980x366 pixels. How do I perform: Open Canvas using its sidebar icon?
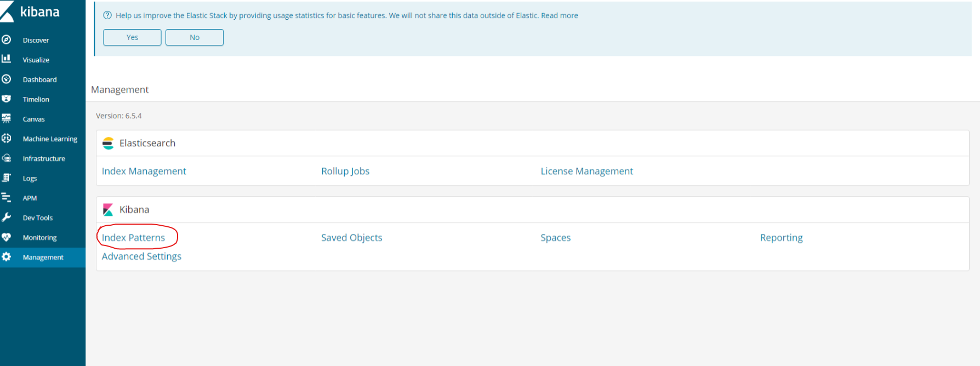(7, 118)
